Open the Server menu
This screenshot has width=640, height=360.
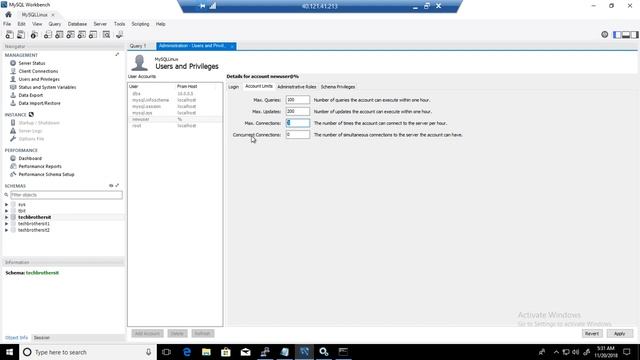[100, 24]
